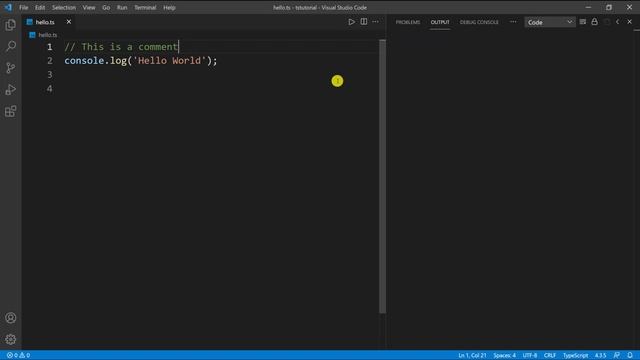Click Ln 1, Col 21 in status bar
This screenshot has width=640, height=360.
click(x=472, y=356)
